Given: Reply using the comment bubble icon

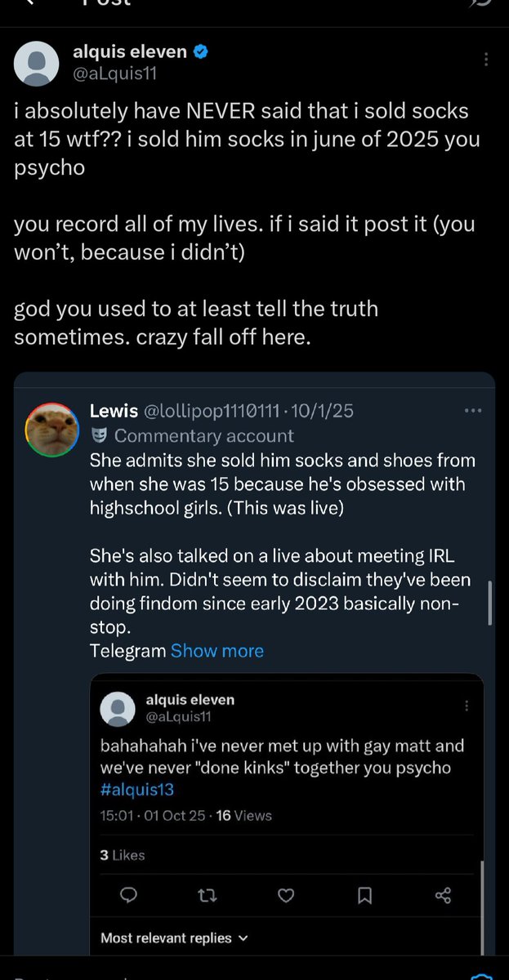Looking at the screenshot, I should pos(128,896).
